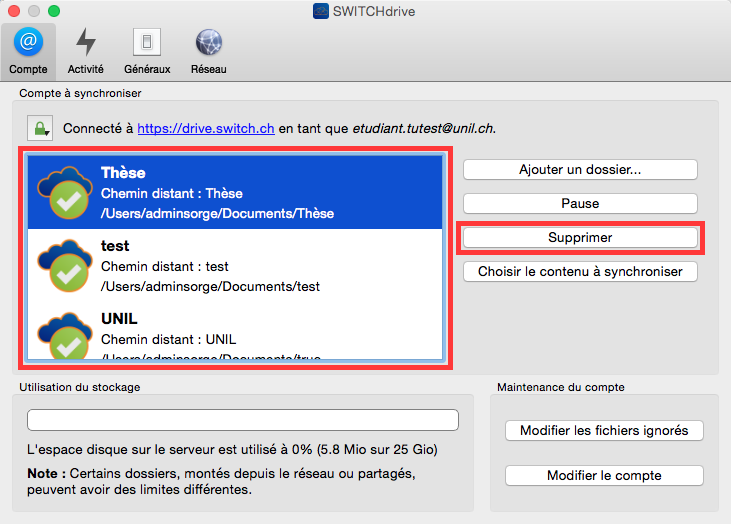
Task: Click Ajouter un dossier button
Action: [580, 170]
